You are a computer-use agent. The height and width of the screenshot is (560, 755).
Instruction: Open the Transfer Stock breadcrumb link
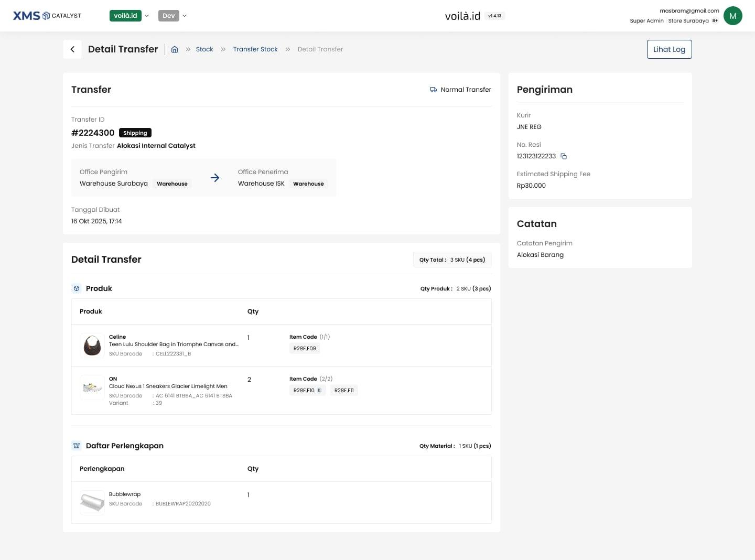coord(255,49)
